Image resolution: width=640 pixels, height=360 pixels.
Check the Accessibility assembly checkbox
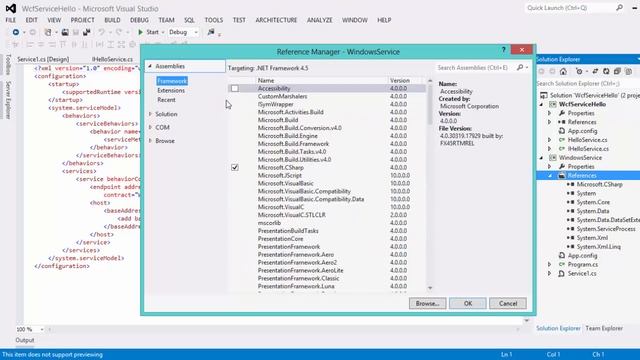point(235,88)
